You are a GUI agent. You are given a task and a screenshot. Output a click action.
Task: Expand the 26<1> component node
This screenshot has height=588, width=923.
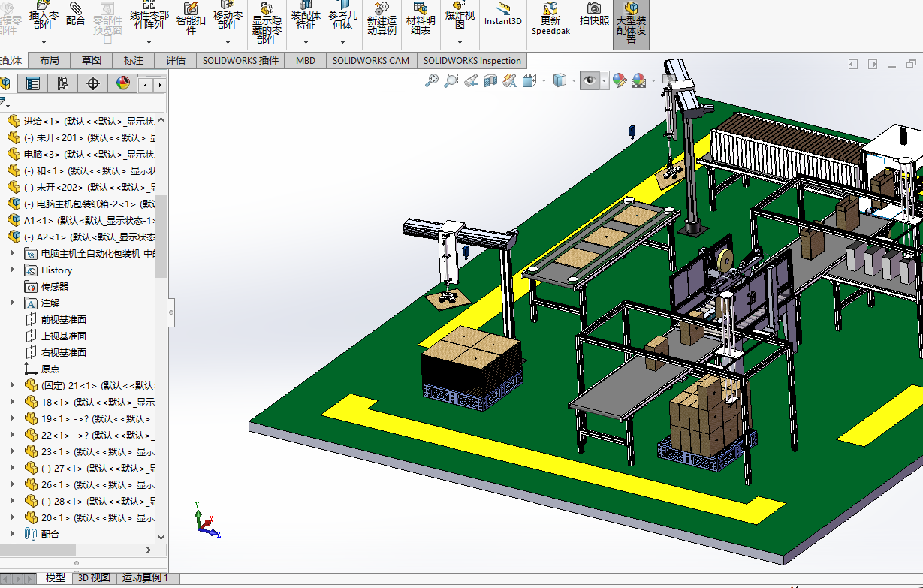[x=12, y=484]
